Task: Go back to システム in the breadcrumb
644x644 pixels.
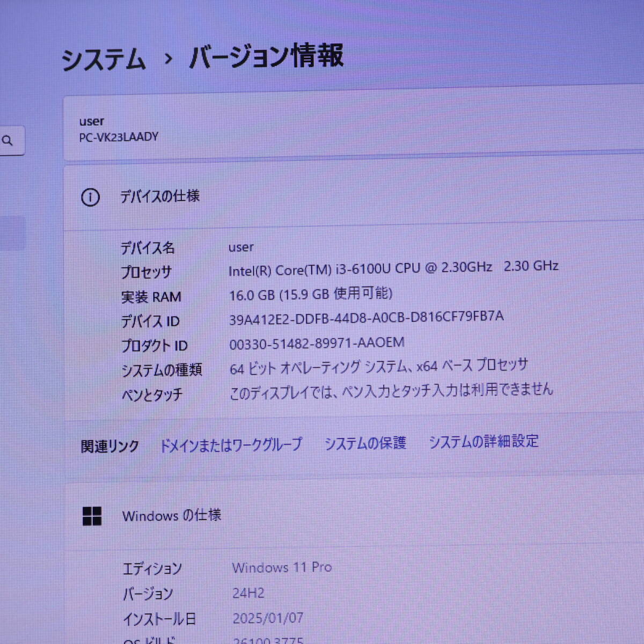Action: tap(103, 59)
